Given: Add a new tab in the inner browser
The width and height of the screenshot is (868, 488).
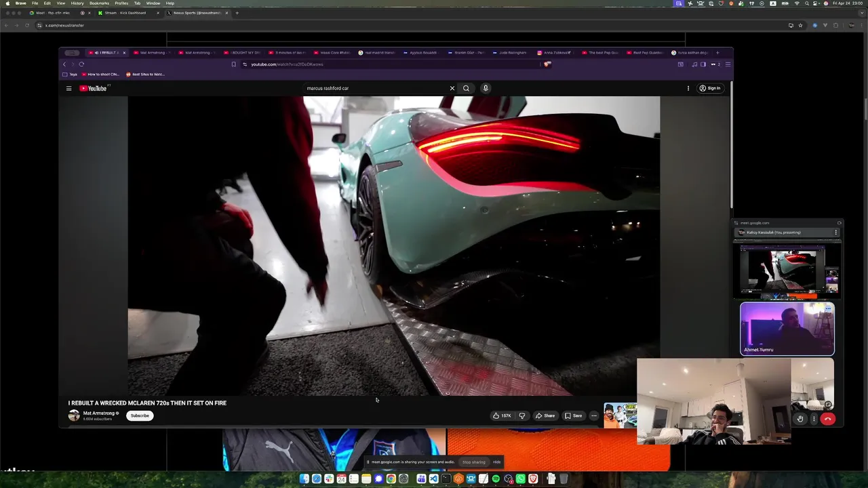Looking at the screenshot, I should (718, 53).
